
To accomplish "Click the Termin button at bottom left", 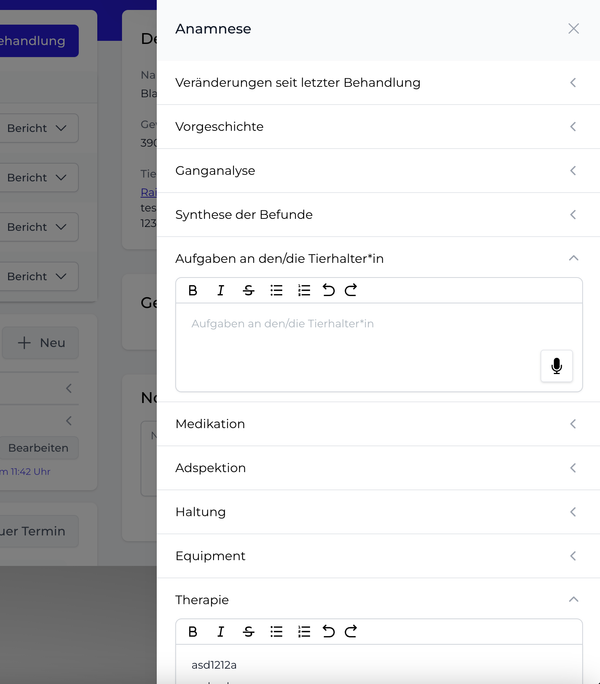I will coord(38,531).
